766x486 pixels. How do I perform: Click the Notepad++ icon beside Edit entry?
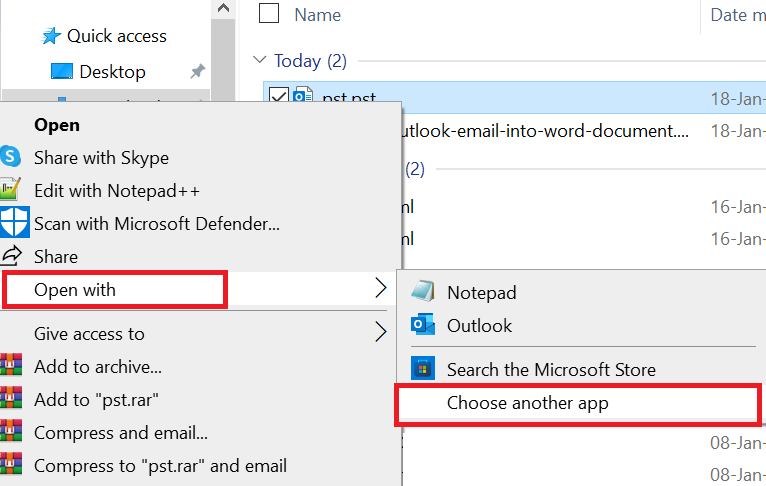click(10, 190)
